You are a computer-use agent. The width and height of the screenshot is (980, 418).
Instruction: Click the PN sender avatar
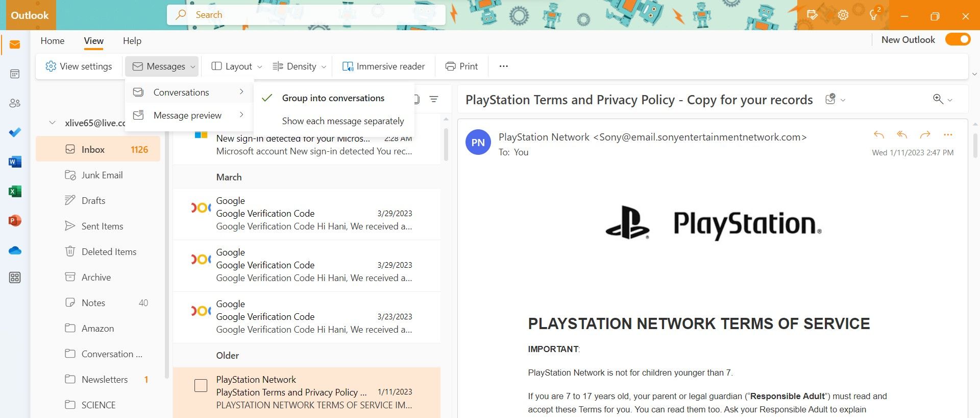click(x=478, y=143)
